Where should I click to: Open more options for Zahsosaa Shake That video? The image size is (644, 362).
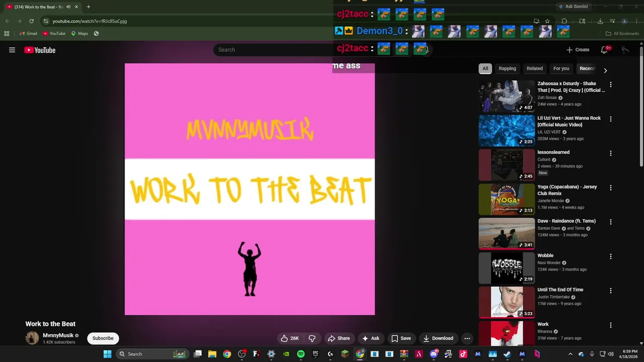tap(610, 85)
